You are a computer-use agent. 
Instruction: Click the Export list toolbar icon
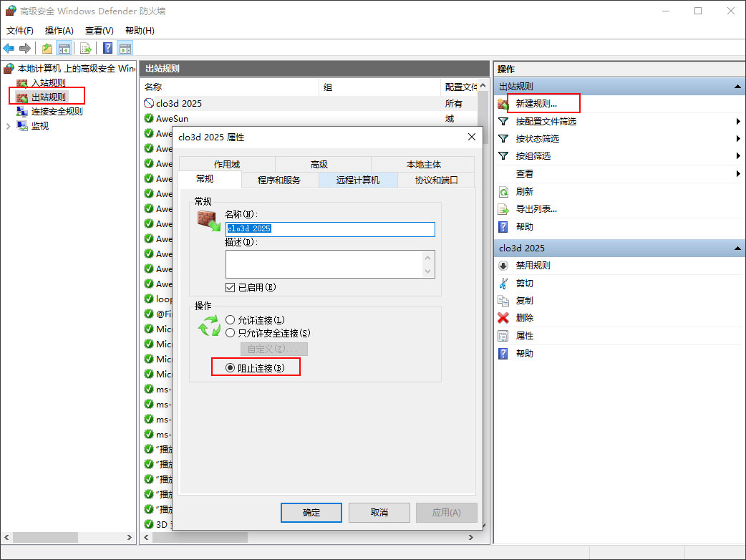click(86, 48)
